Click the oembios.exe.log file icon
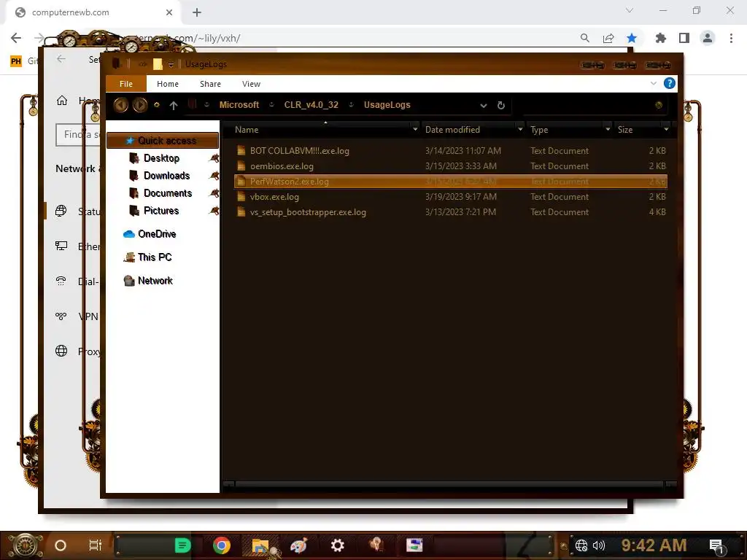The height and width of the screenshot is (560, 747). [241, 166]
